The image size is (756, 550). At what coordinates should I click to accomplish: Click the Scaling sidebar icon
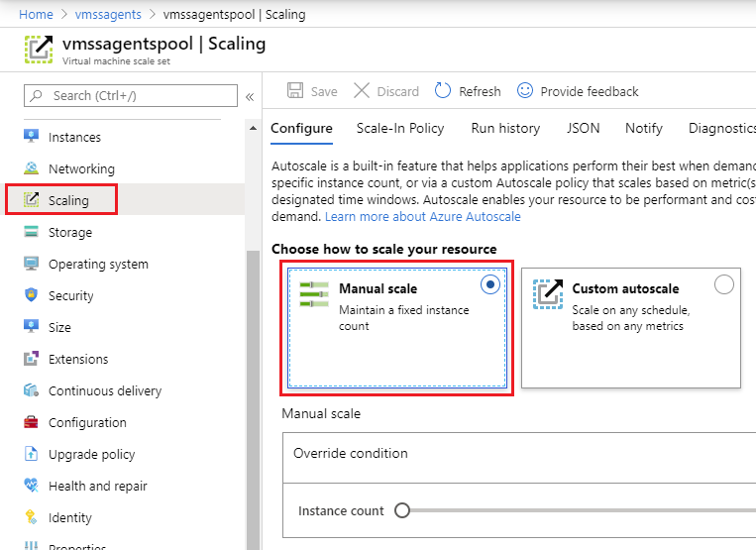coord(32,199)
